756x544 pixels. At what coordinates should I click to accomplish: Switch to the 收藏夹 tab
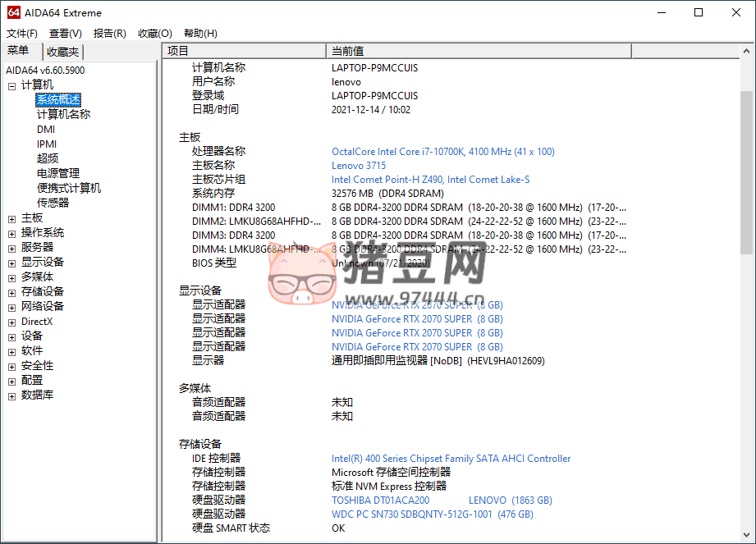[63, 52]
